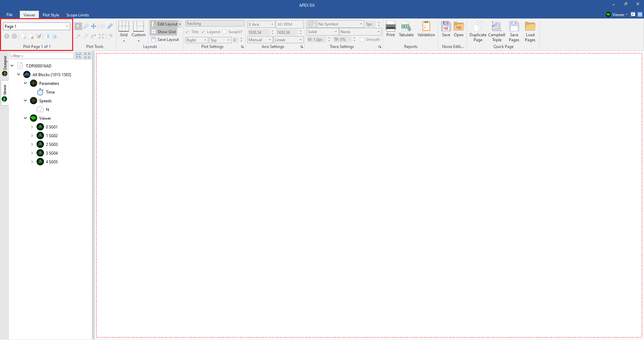This screenshot has height=340, width=644.
Task: Toggle the Legend checkbox
Action: pos(203,32)
